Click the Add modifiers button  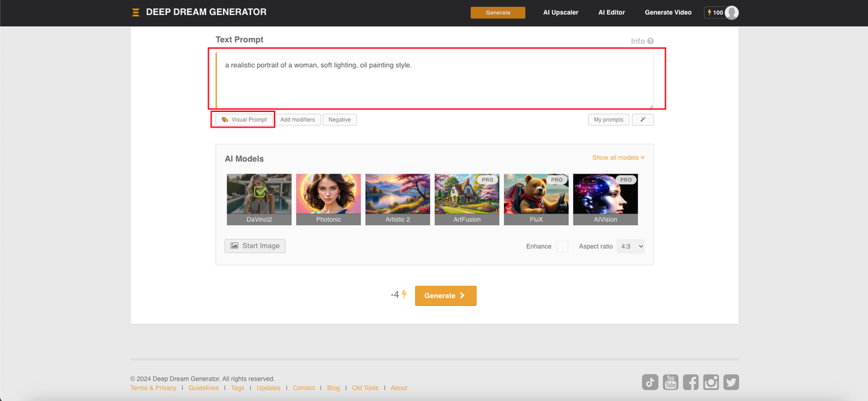coord(298,119)
